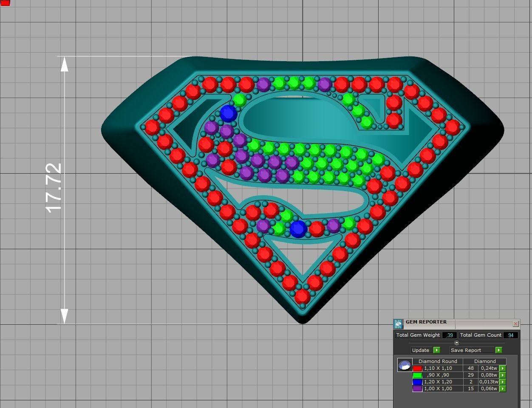The width and height of the screenshot is (532, 408).
Task: Select the 'Diamond Round' header cell
Action: pos(438,361)
